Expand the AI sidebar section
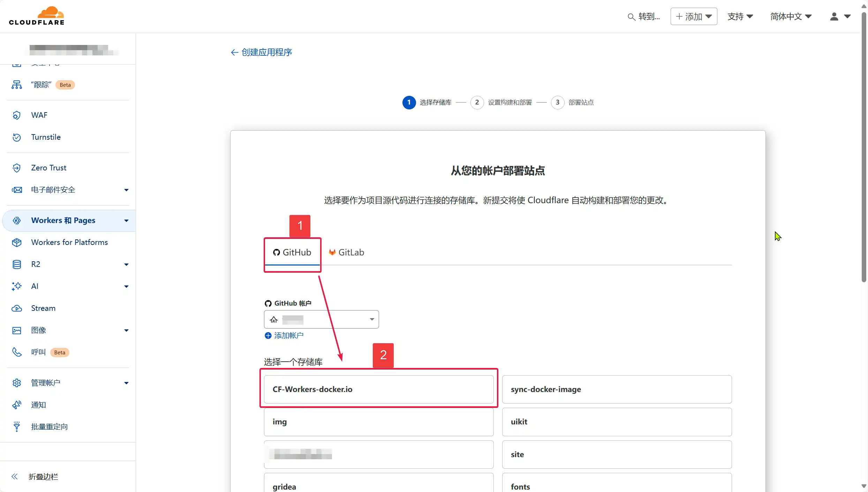Viewport: 868px width, 492px height. pyautogui.click(x=126, y=286)
